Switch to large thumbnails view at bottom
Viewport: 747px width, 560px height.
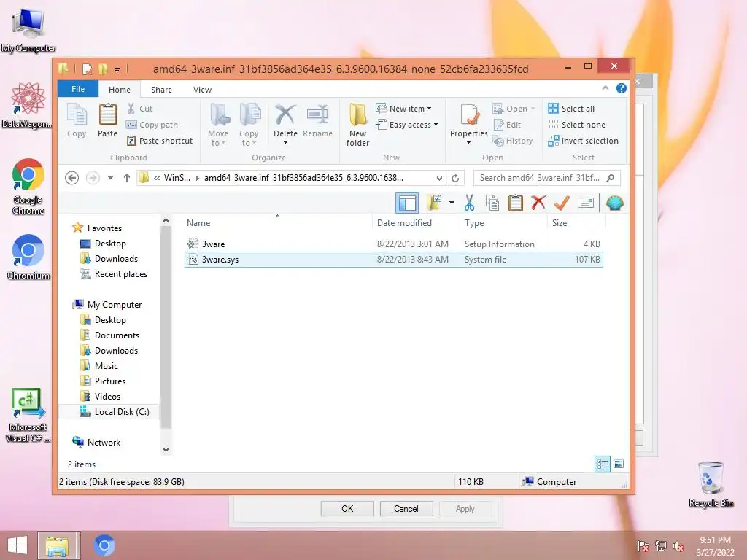pos(619,464)
